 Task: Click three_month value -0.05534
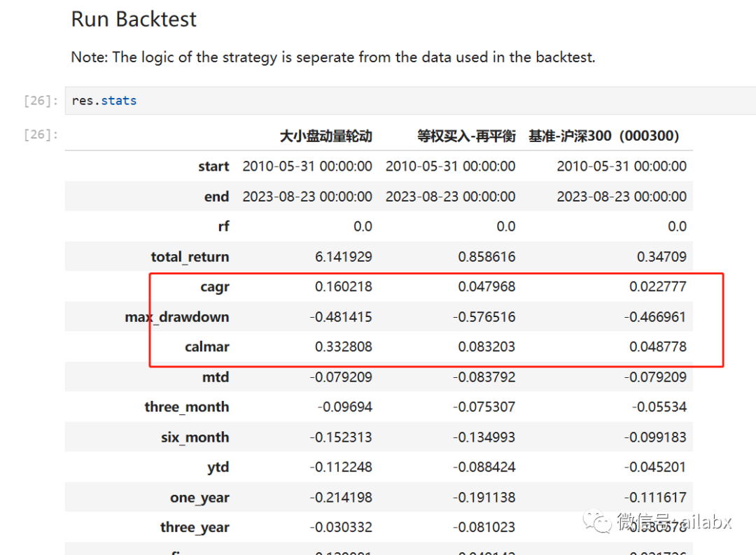(659, 407)
